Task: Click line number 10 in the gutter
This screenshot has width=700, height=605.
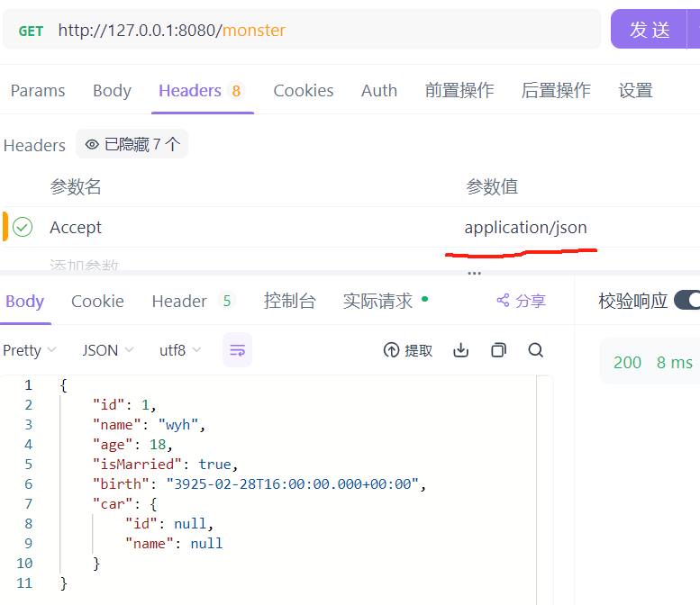Action: pyautogui.click(x=24, y=564)
